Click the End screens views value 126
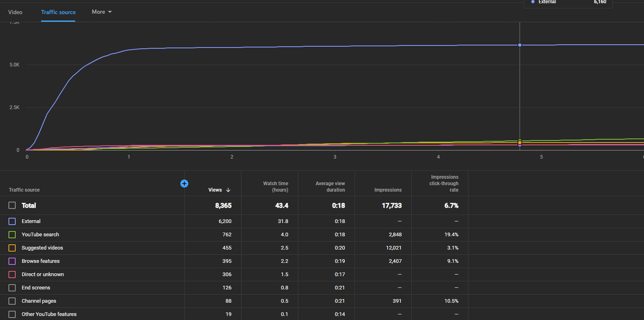The width and height of the screenshot is (644, 320). [x=227, y=288]
